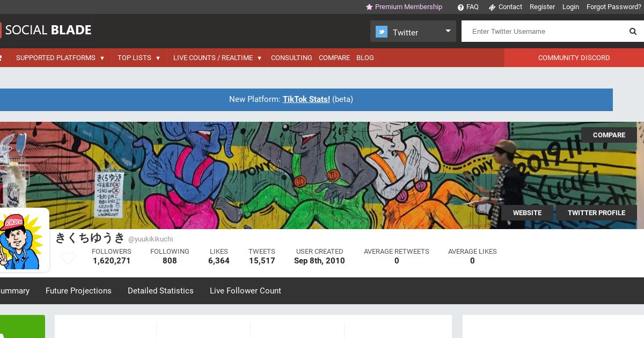Expand Live Counts / Realtime menu
This screenshot has height=338, width=644.
click(x=217, y=57)
